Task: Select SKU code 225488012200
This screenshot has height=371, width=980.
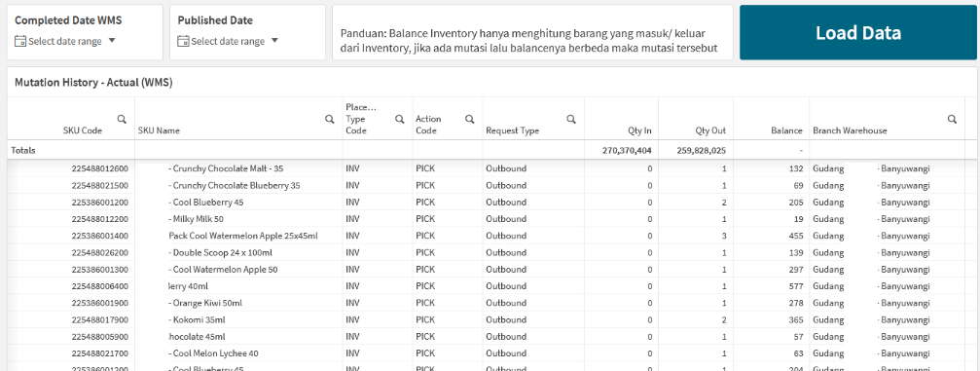Action: 100,219
